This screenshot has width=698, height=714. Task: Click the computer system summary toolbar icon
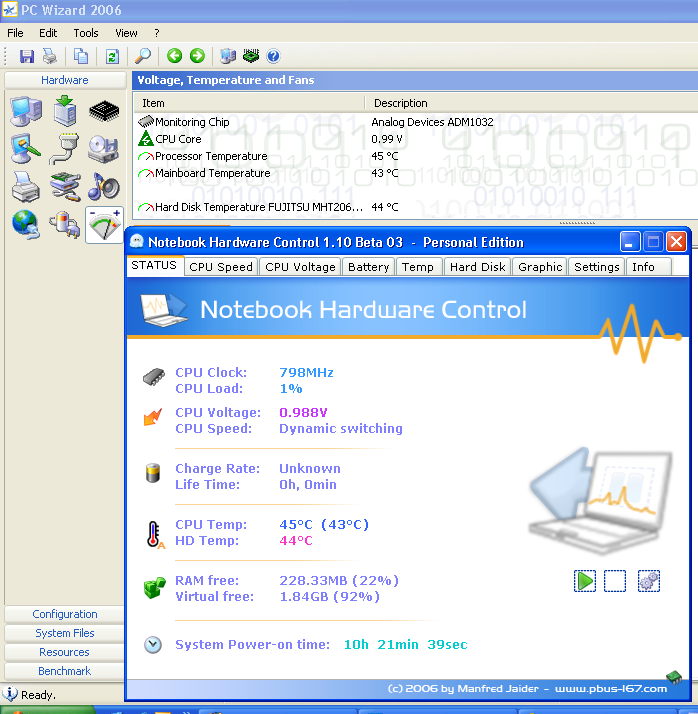point(228,56)
